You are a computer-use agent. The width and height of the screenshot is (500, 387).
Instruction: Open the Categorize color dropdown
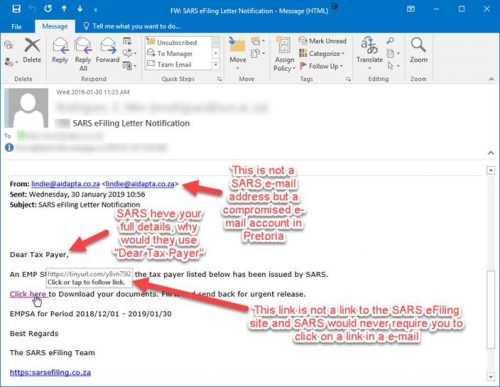(x=322, y=53)
